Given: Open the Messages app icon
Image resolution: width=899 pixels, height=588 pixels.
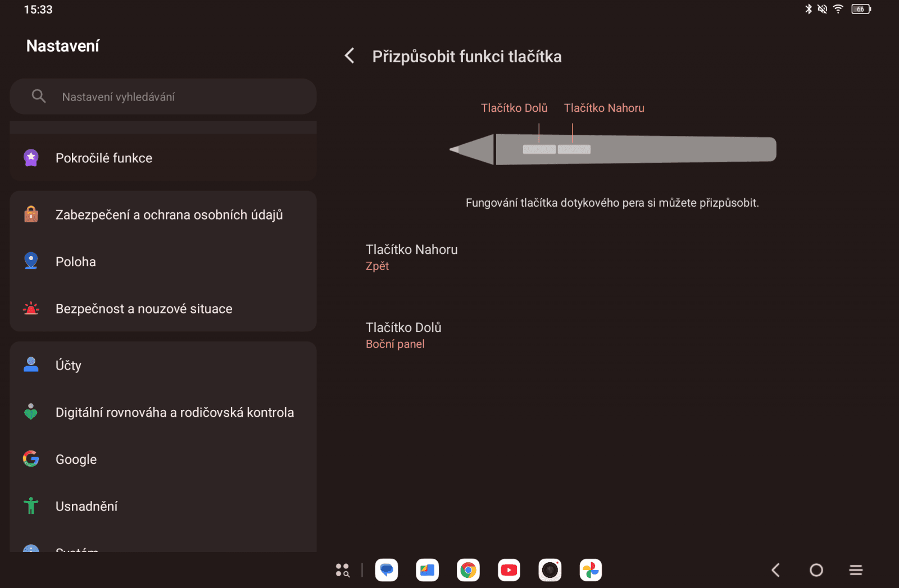Looking at the screenshot, I should click(386, 569).
